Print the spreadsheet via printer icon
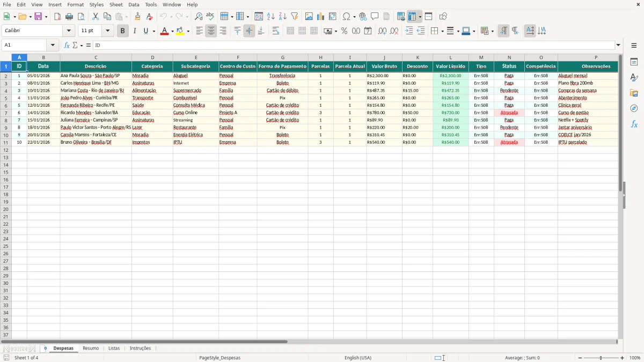This screenshot has height=362, width=644. click(x=69, y=17)
